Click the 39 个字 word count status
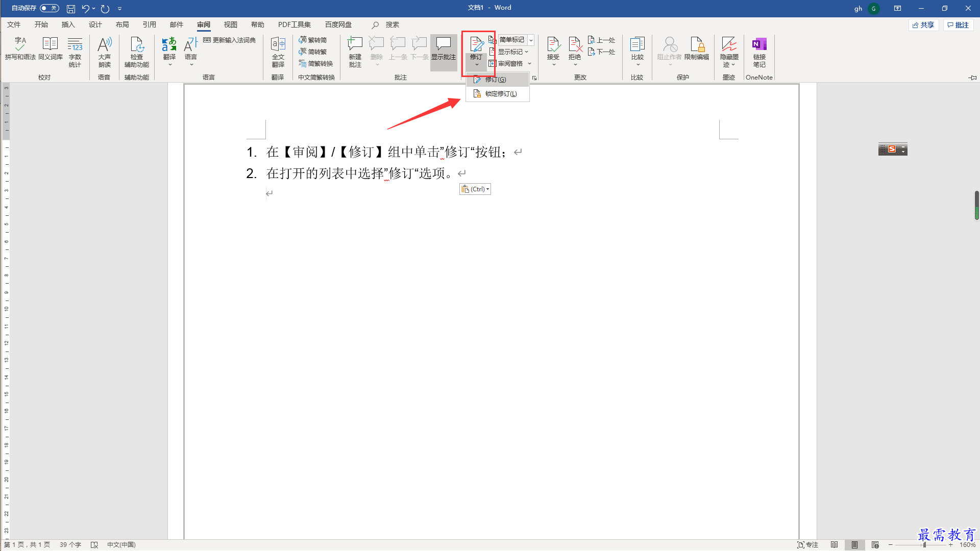 click(70, 545)
